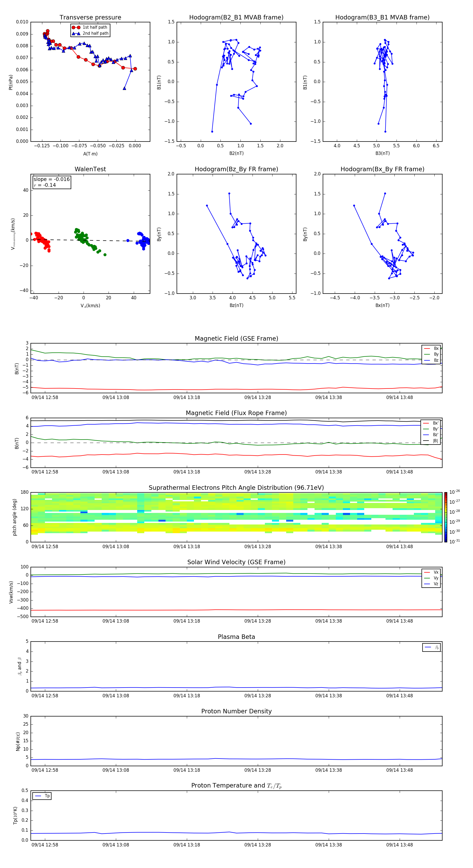This screenshot has width=473, height=868.
Task: Click the "WalenTest" plot title
Action: (x=90, y=169)
